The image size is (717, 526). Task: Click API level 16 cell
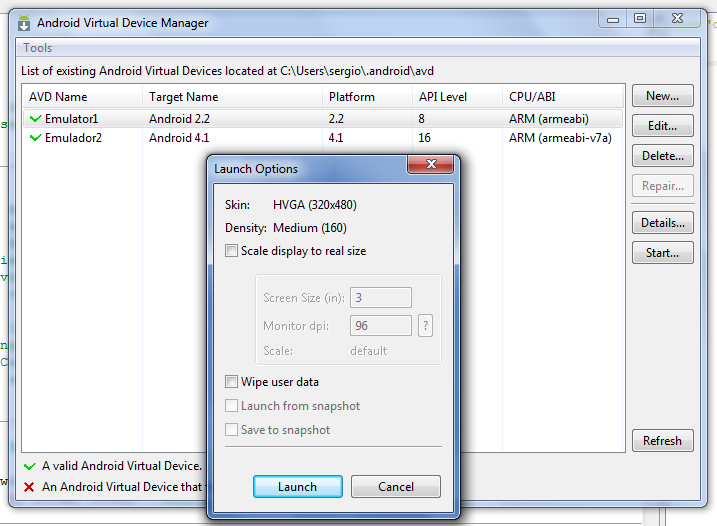tap(424, 138)
